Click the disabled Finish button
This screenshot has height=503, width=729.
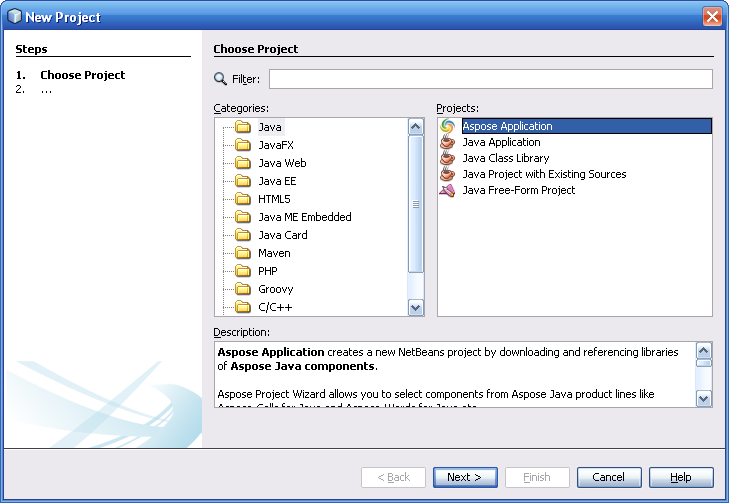tap(537, 477)
